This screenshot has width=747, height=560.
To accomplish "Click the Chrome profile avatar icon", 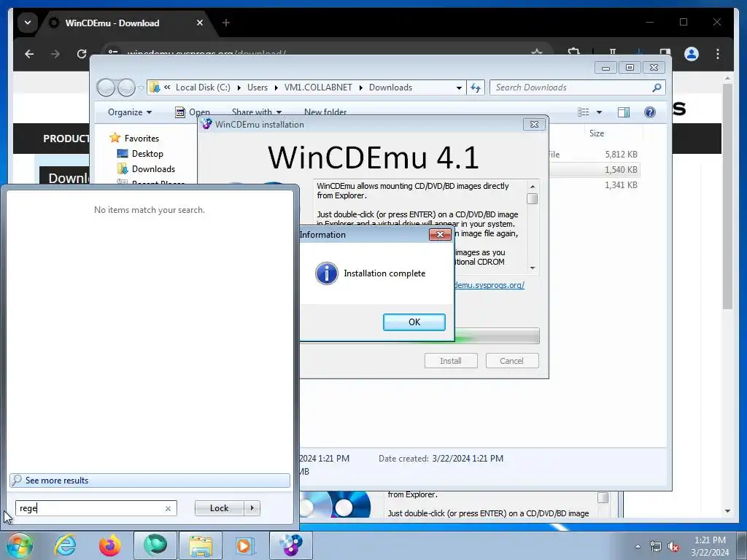I will pyautogui.click(x=692, y=54).
